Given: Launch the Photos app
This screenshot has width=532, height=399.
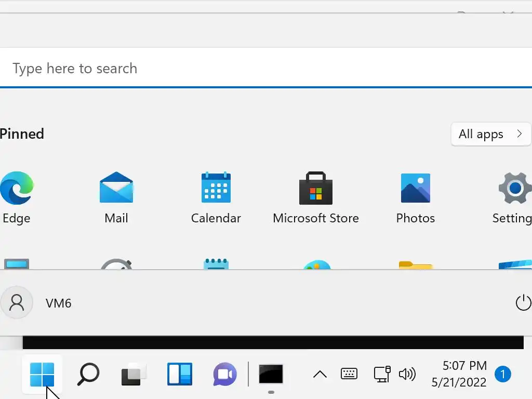Looking at the screenshot, I should [x=416, y=197].
